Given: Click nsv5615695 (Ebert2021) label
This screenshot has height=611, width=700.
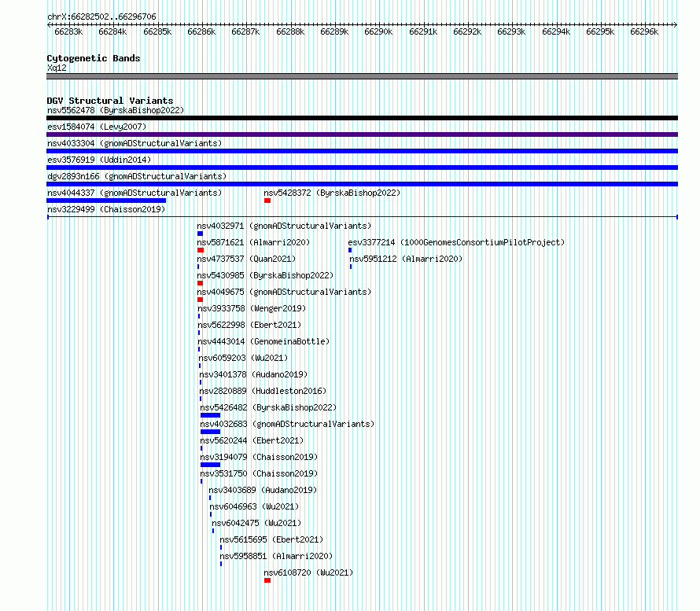Looking at the screenshot, I should point(272,539).
